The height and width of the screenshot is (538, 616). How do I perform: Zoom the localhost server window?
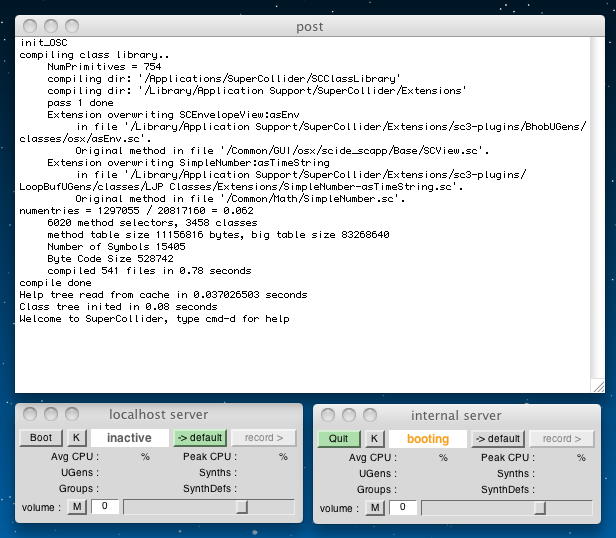pos(72,414)
